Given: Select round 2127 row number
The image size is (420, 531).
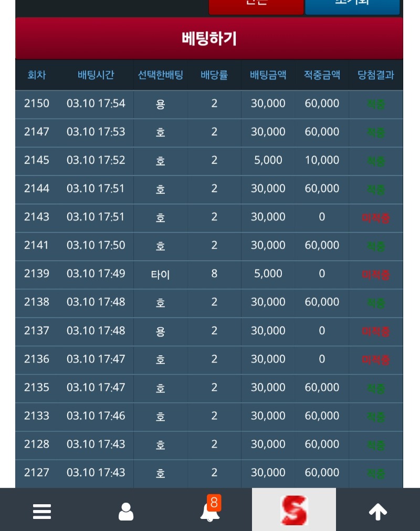Looking at the screenshot, I should [x=37, y=473].
